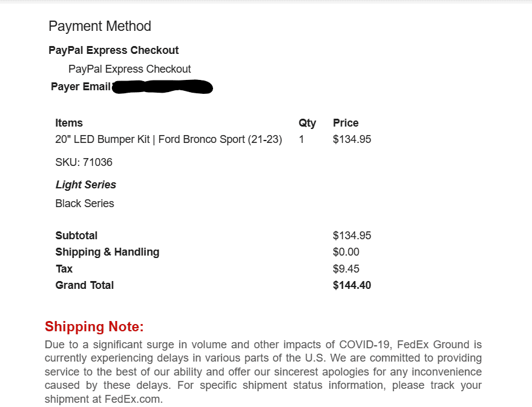Select the $144.40 grand total amount
Image resolution: width=532 pixels, height=407 pixels.
pos(352,285)
